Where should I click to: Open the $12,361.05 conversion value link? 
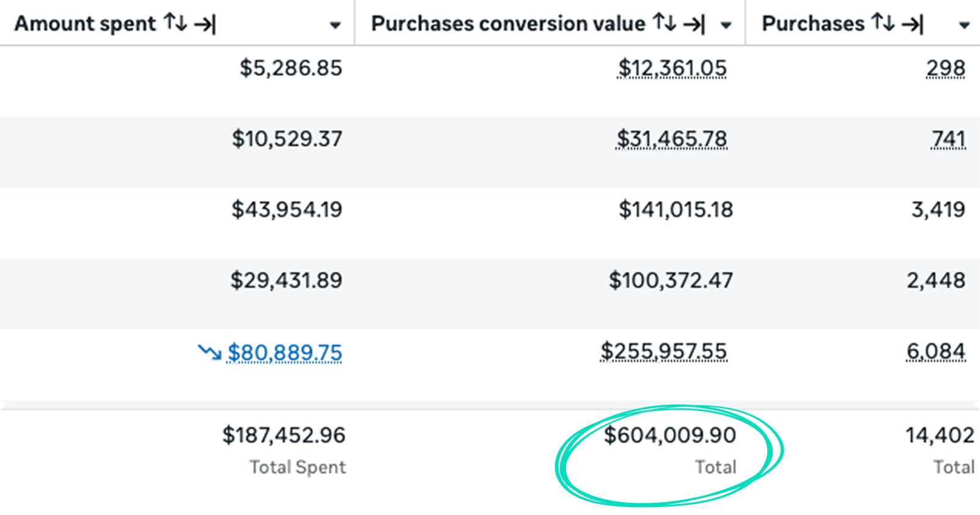(672, 68)
